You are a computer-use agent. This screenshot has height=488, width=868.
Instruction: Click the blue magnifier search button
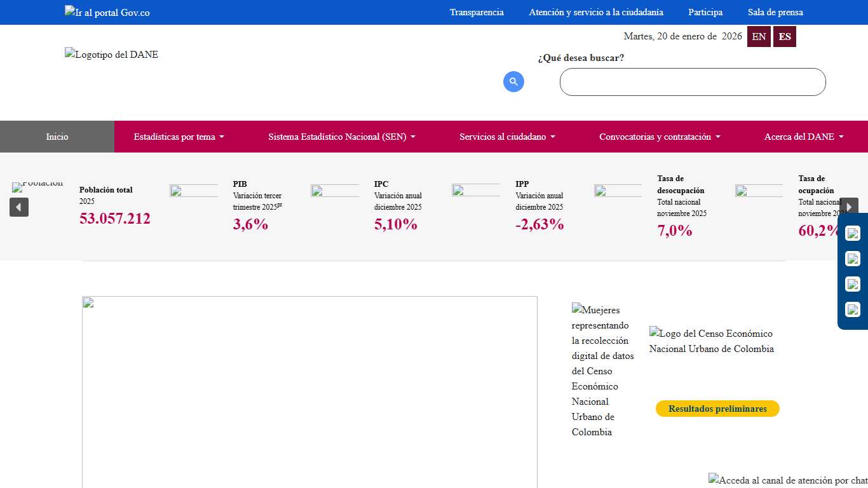(x=513, y=81)
